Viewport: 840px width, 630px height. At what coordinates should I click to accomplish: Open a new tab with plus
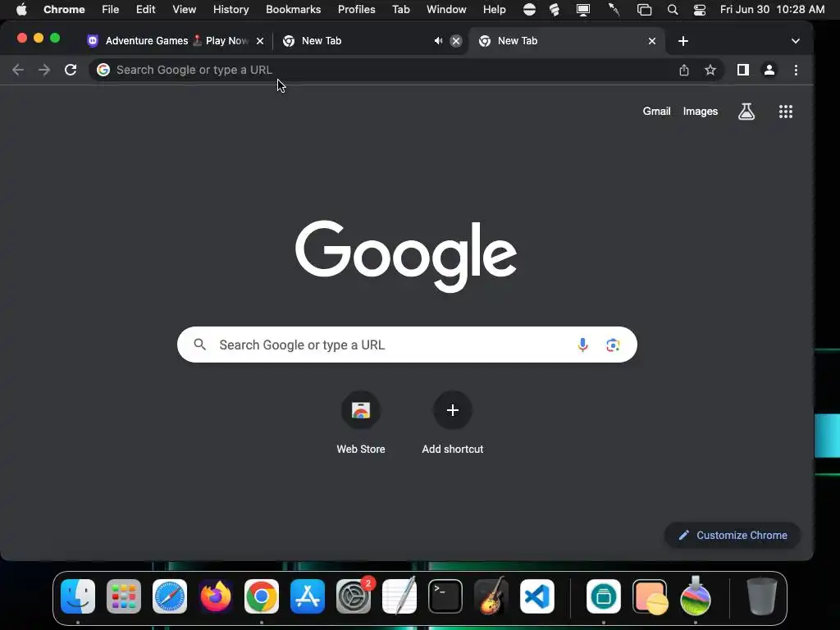click(x=683, y=41)
